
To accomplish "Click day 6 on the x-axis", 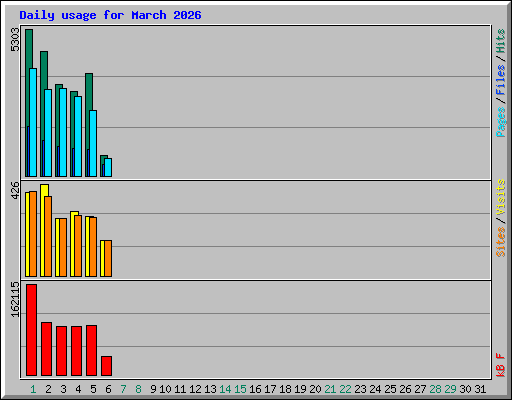I will click(108, 389).
